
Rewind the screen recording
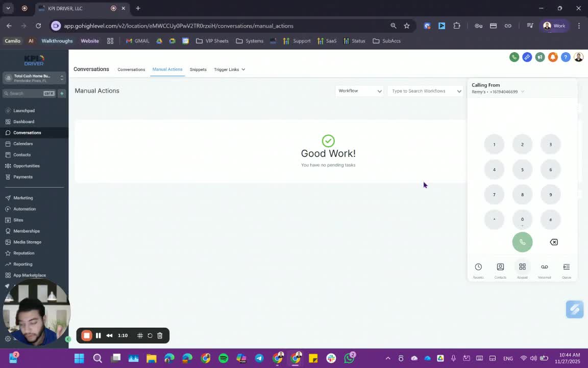110,336
